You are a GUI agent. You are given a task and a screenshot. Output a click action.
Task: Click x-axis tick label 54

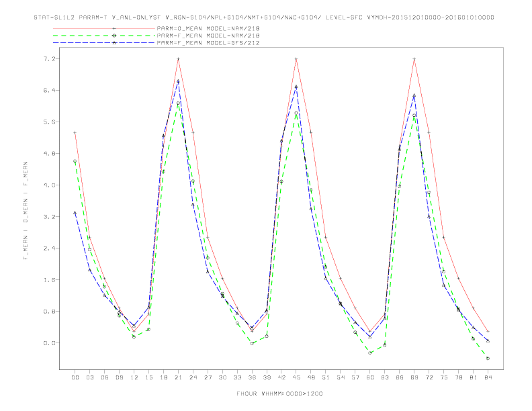[341, 377]
